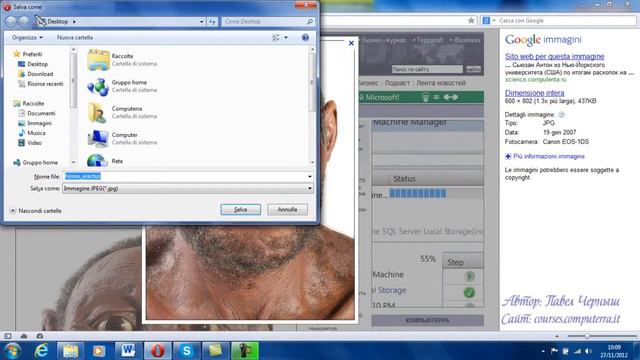The height and width of the screenshot is (360, 640).
Task: Open the search engine dropdown in the browser
Action: pyautogui.click(x=493, y=20)
